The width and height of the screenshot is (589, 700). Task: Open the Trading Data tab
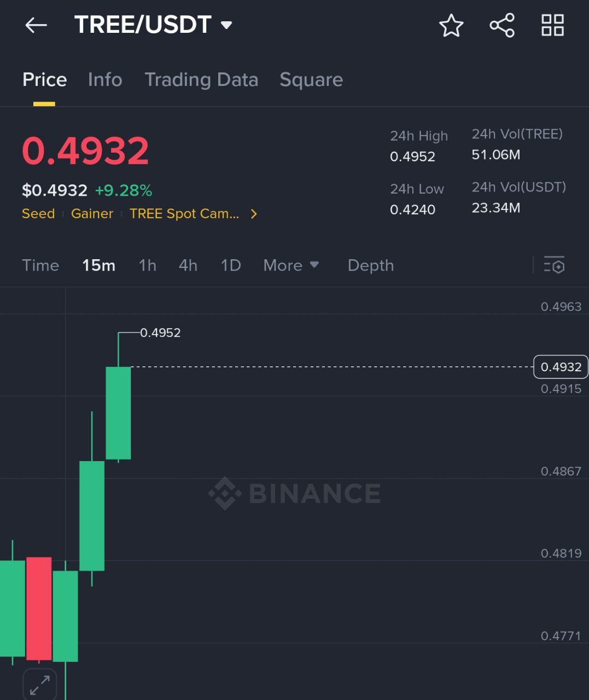tap(201, 80)
